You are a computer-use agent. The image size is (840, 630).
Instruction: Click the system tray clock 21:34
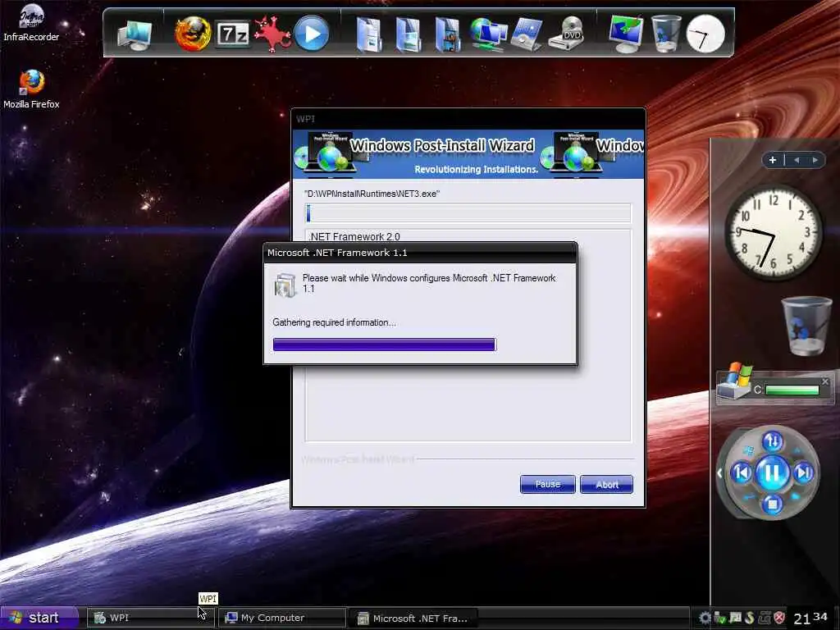(x=810, y=618)
